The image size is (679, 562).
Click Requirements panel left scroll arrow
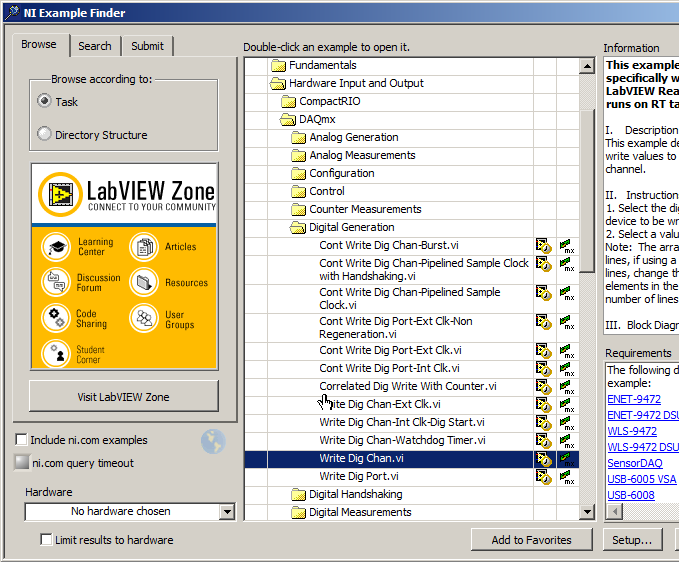click(x=615, y=512)
